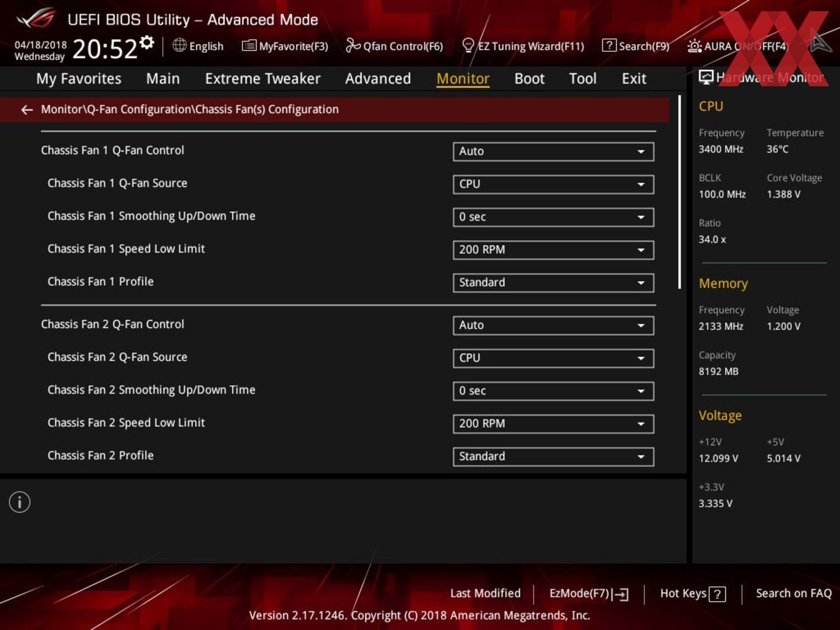The image size is (840, 630).
Task: Select Chassis Fan 2 Profile label
Action: pos(101,455)
